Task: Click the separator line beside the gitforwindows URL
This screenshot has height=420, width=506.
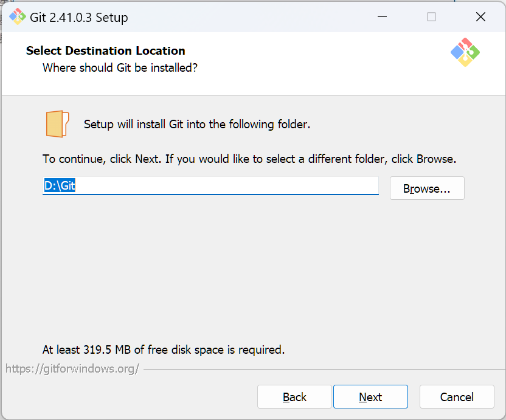Action: tap(322, 368)
